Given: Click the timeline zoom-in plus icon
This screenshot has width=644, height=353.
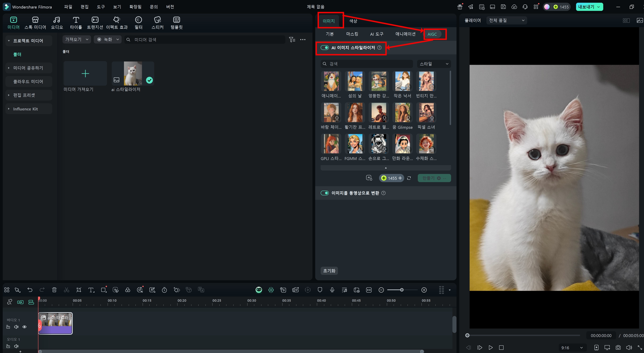Looking at the screenshot, I should [x=424, y=290].
